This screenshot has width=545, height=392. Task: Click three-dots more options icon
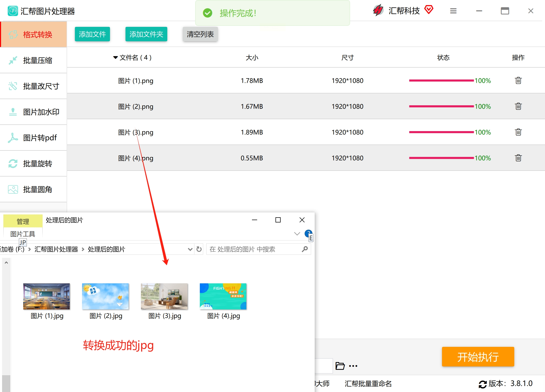coord(353,366)
